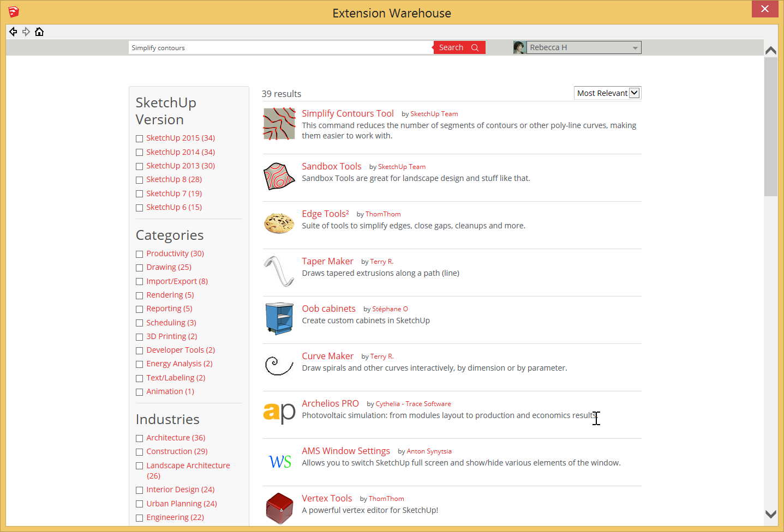Check Productivity (30) category

(140, 254)
